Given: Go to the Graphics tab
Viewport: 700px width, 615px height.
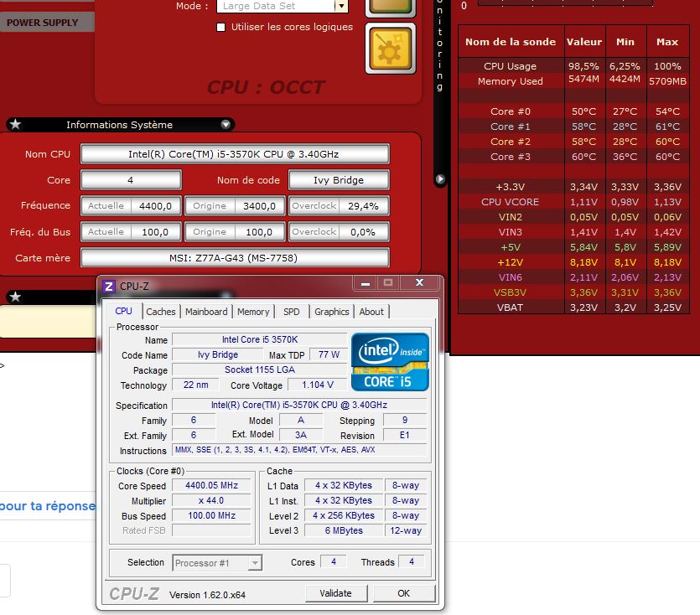Looking at the screenshot, I should 332,312.
